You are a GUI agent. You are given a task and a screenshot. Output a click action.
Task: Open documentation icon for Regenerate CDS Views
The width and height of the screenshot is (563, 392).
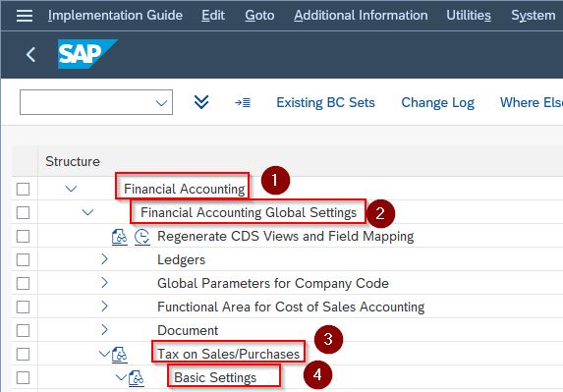pos(120,237)
